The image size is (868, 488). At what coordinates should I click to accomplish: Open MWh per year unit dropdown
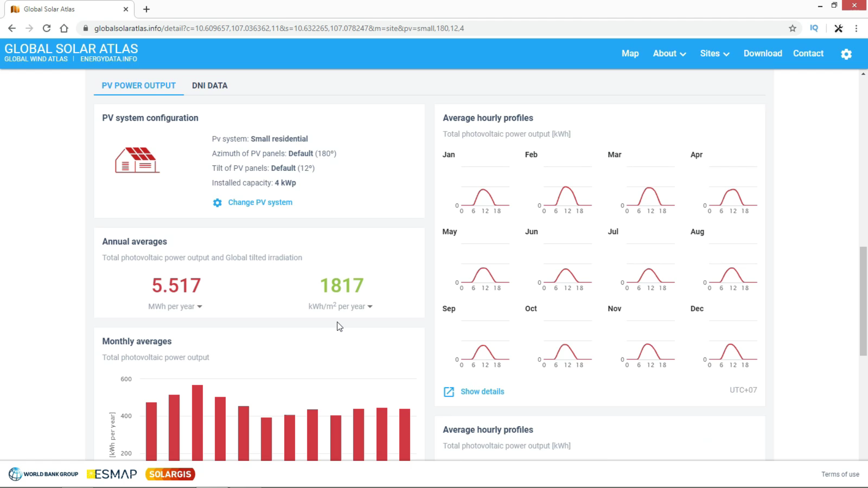click(175, 307)
